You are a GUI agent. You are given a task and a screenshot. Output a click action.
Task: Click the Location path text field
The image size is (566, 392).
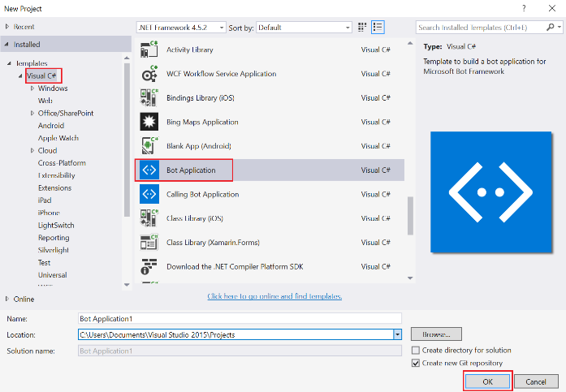[236, 334]
